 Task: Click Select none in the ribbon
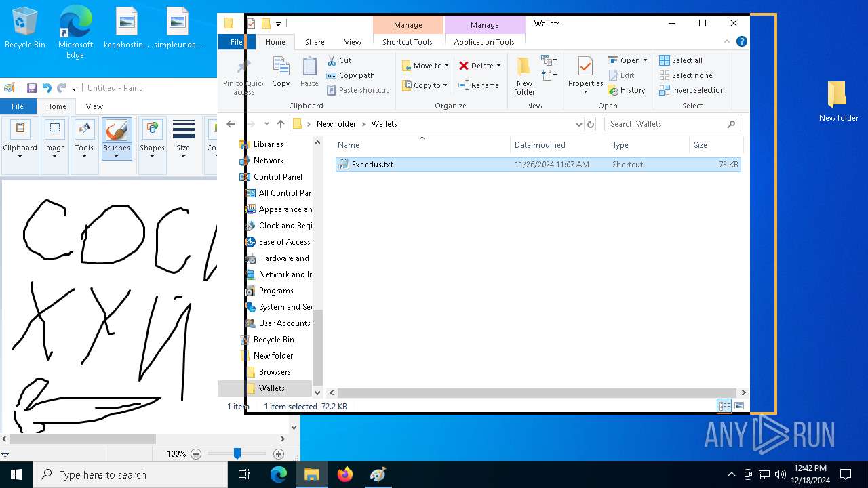coord(686,75)
